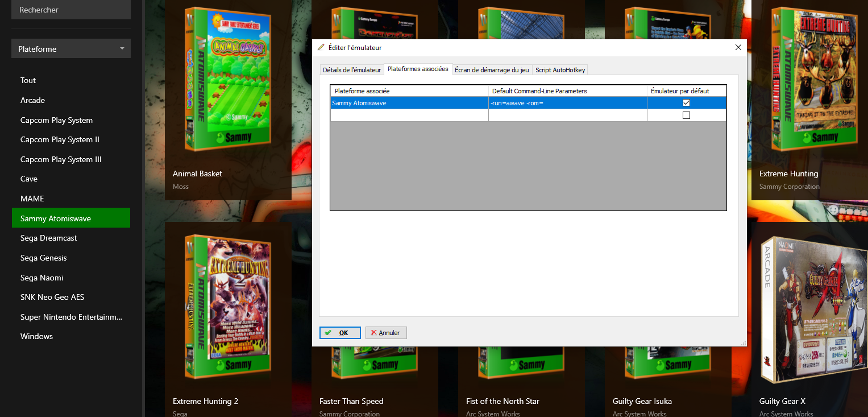The image size is (868, 417).
Task: Cancel with the Annuler button
Action: point(386,333)
